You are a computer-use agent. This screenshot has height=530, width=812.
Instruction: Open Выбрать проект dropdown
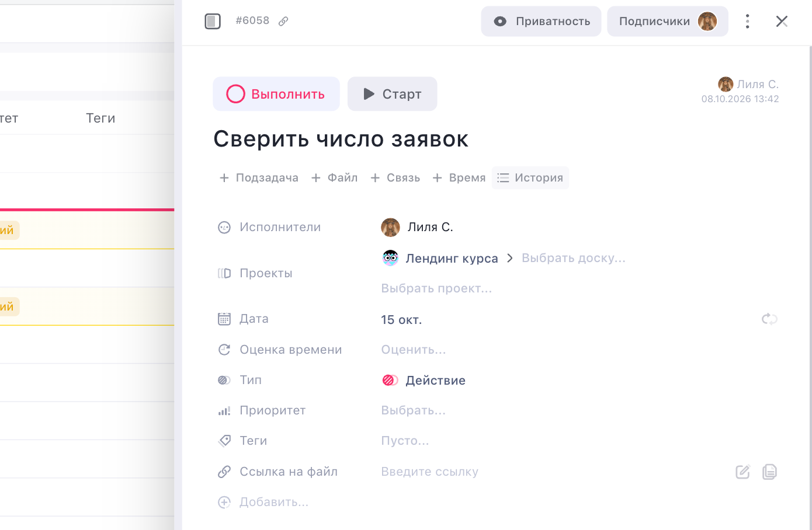[436, 288]
